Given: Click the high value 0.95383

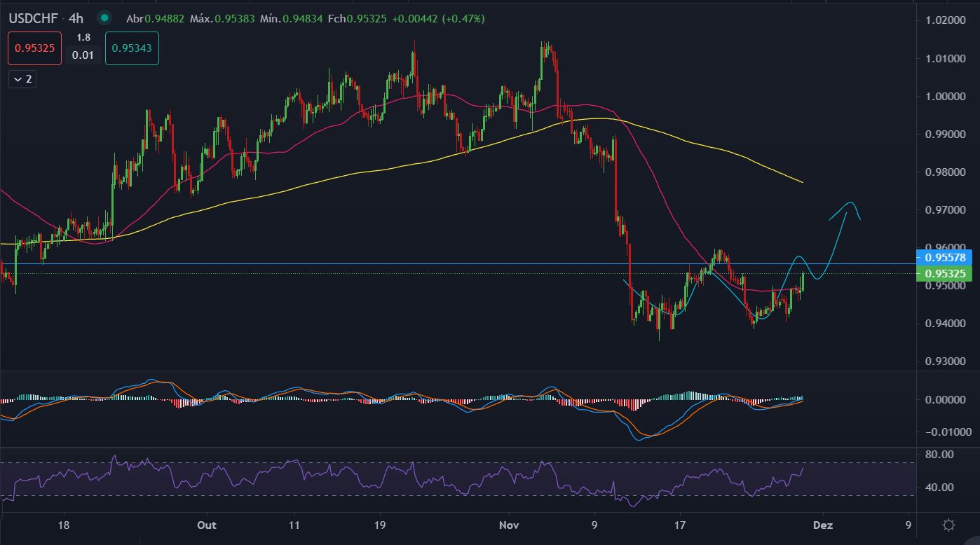Looking at the screenshot, I should click(x=234, y=18).
